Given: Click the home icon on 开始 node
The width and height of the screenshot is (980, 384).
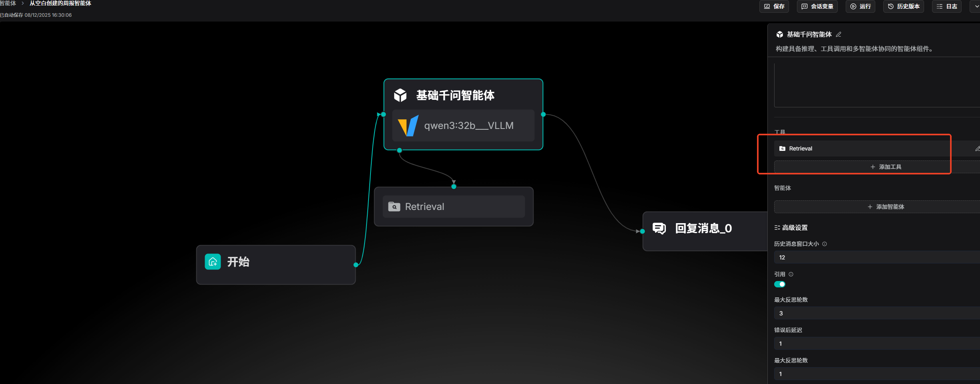Looking at the screenshot, I should [x=213, y=262].
